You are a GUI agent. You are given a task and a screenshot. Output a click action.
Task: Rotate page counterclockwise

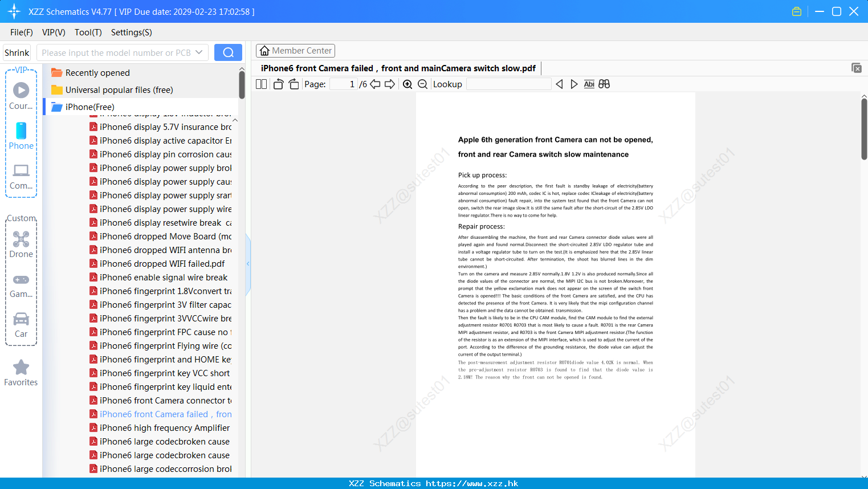point(278,84)
